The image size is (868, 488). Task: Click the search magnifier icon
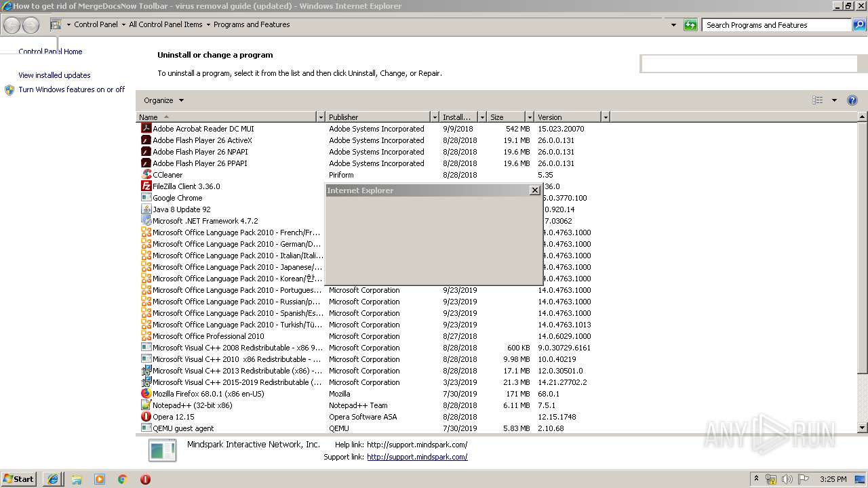(x=859, y=25)
